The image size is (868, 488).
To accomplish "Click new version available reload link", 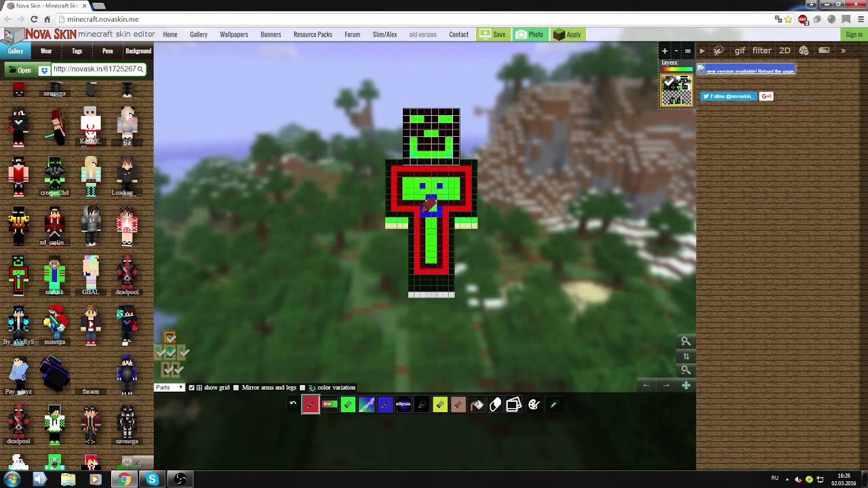I will (746, 70).
